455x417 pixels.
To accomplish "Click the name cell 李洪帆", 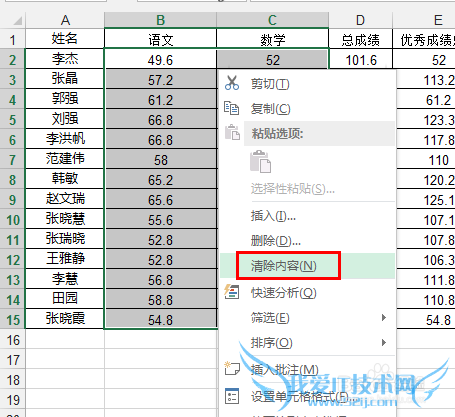I will (65, 139).
